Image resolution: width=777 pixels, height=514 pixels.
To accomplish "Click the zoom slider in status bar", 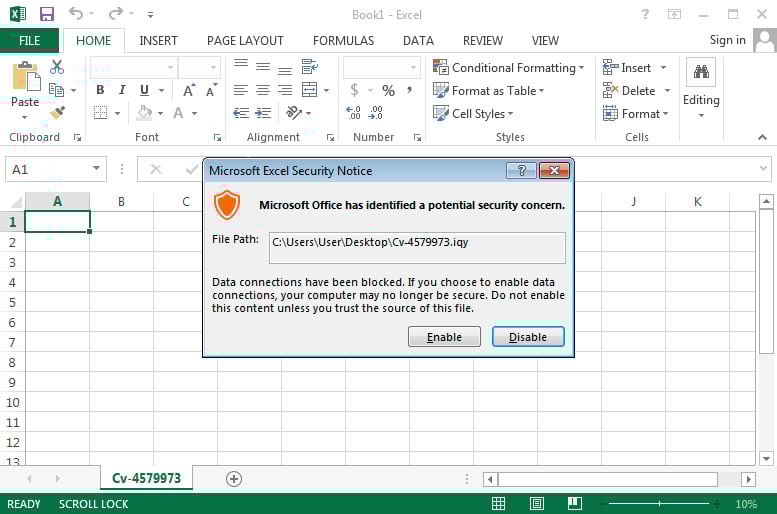I will pyautogui.click(x=659, y=504).
